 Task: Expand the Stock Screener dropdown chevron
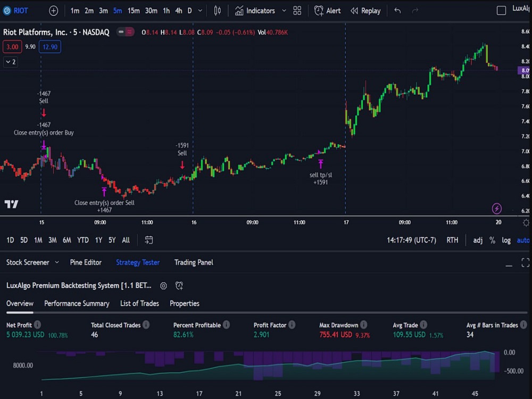pos(57,262)
